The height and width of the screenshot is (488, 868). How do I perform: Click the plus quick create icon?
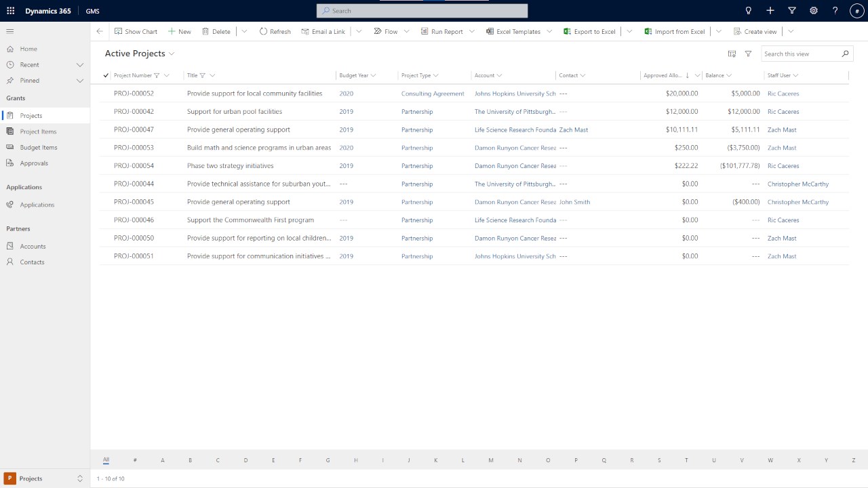coord(770,11)
